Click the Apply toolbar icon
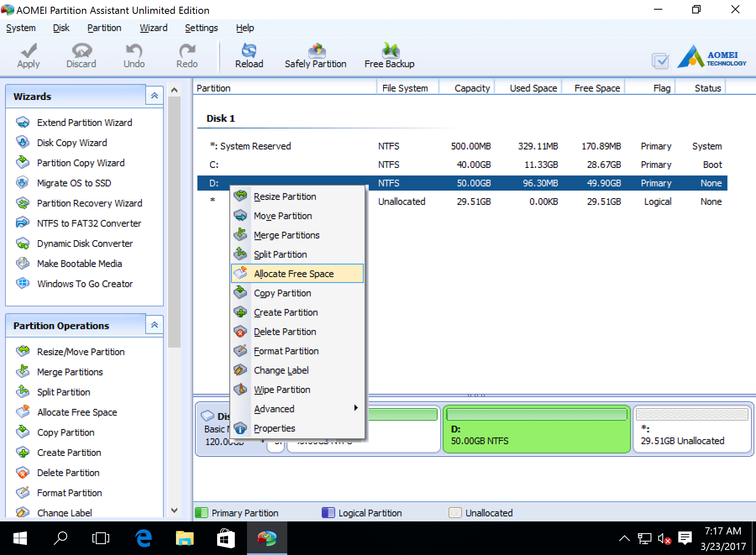 point(29,55)
